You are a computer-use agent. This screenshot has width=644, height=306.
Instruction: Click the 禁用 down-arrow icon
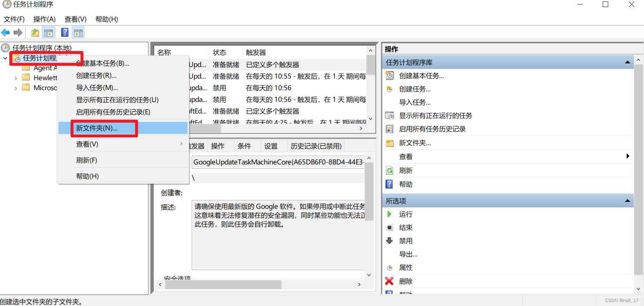389,241
